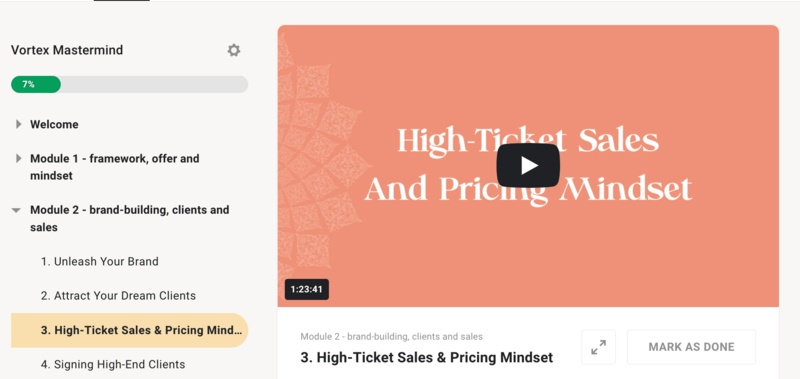
Task: Collapse Module 2 disclosure triangle
Action: click(16, 210)
